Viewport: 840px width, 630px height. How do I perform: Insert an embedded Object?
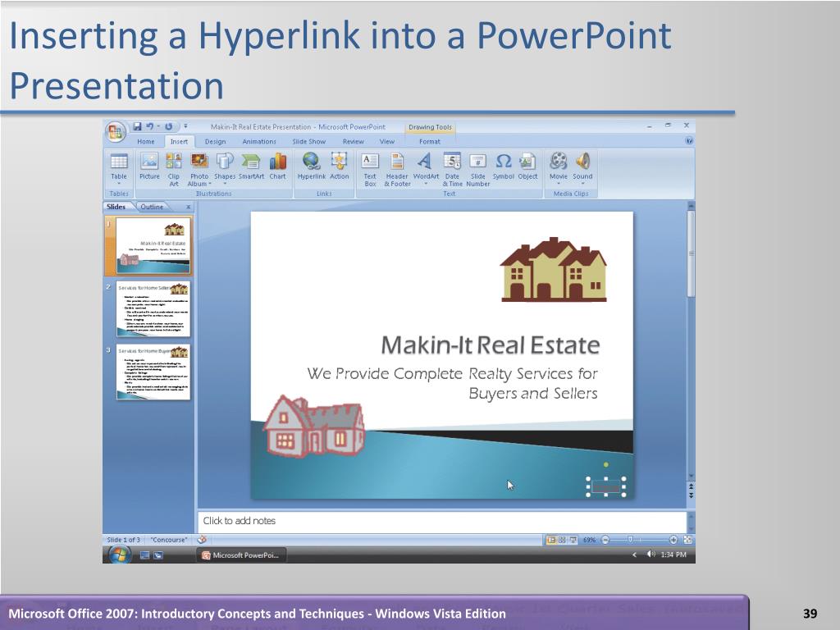click(527, 167)
